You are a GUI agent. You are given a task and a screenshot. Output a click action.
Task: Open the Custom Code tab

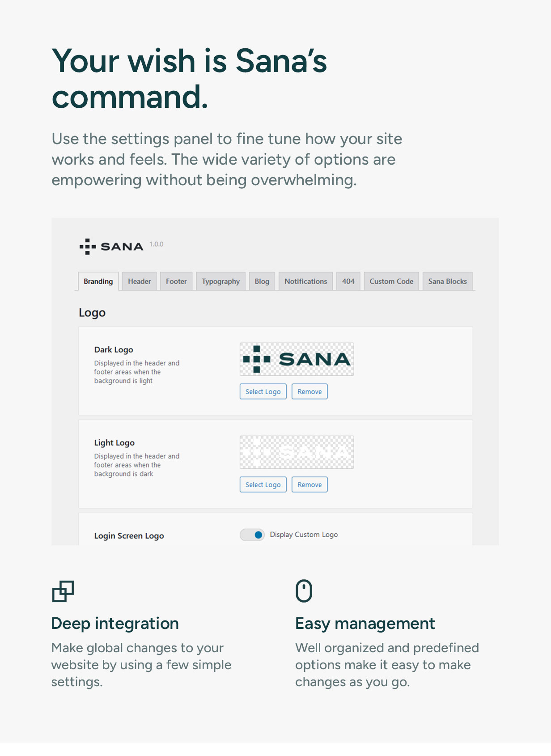(391, 281)
